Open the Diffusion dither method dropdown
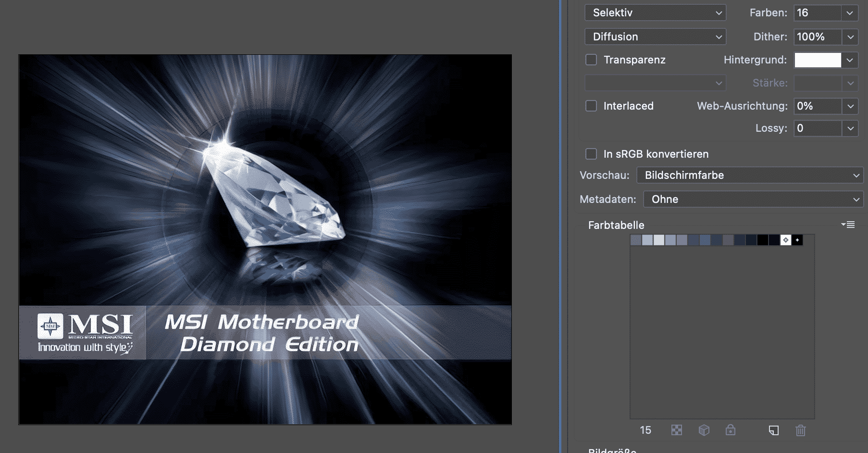This screenshot has width=868, height=453. pos(655,37)
